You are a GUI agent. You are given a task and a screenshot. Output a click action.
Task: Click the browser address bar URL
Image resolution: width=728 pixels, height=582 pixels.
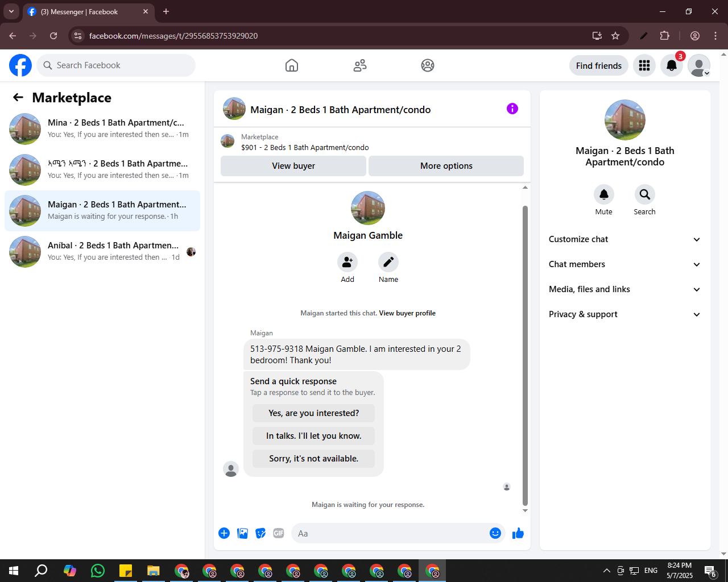point(173,36)
